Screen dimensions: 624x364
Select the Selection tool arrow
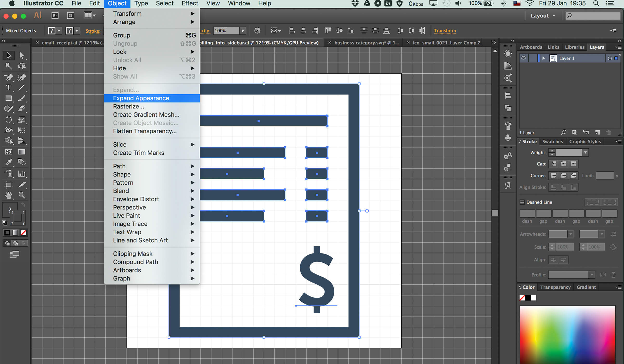[9, 55]
